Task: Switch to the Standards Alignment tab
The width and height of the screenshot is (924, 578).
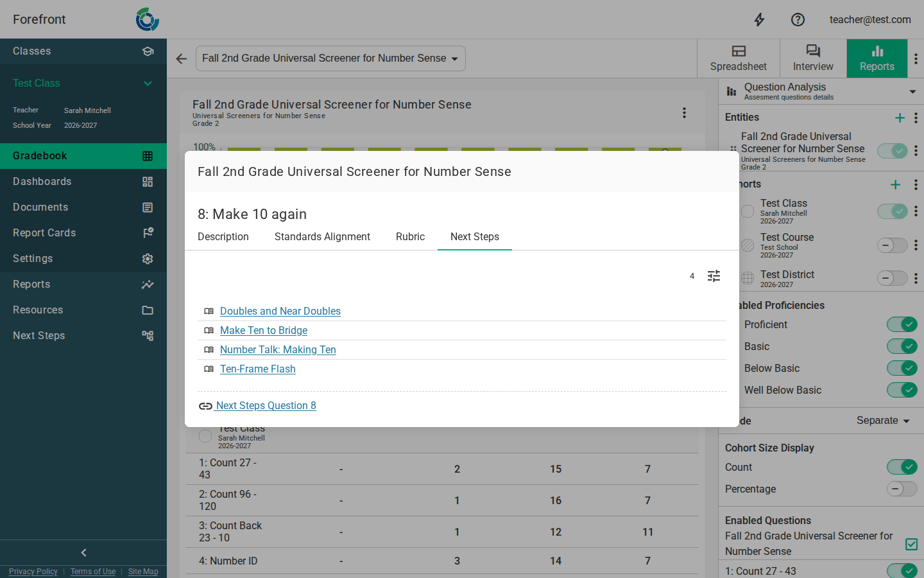Action: pos(322,237)
